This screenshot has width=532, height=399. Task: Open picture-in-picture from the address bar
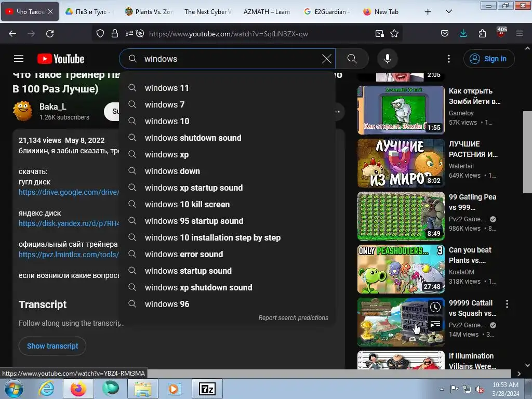pyautogui.click(x=380, y=33)
